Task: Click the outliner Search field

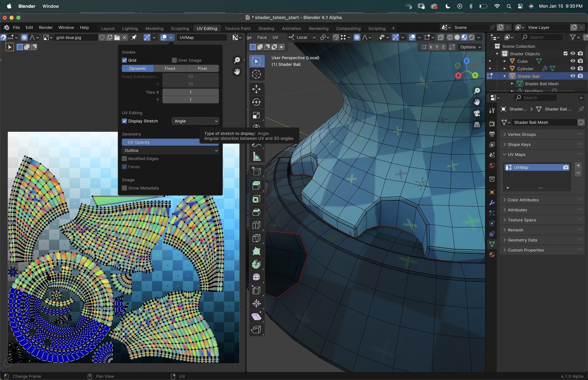Action: tap(543, 37)
